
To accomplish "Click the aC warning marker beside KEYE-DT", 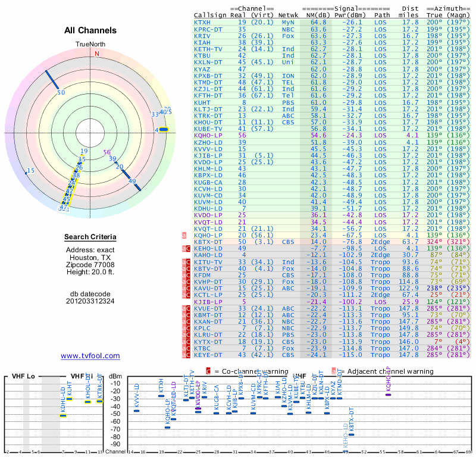I will [x=186, y=355].
